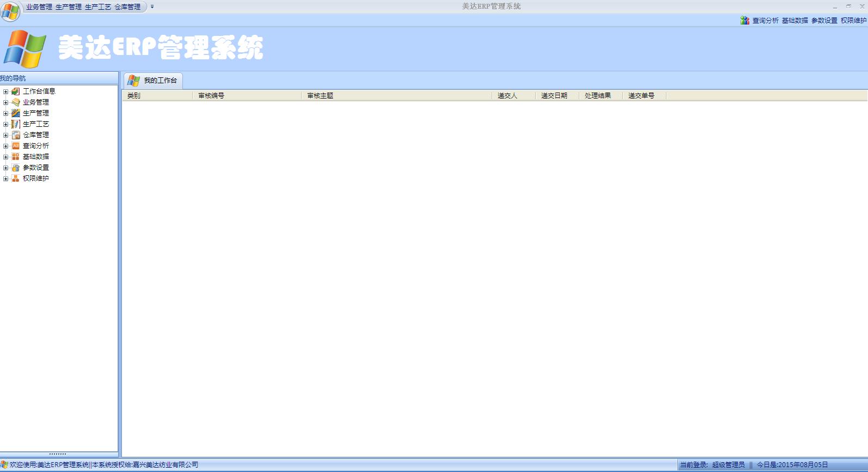Click the 仓库管理 tree icon
Viewport: 868px width, 472px height.
point(16,135)
